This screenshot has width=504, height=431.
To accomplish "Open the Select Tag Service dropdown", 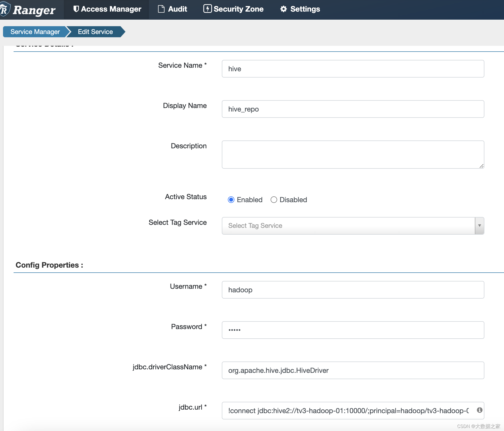I will [x=353, y=226].
